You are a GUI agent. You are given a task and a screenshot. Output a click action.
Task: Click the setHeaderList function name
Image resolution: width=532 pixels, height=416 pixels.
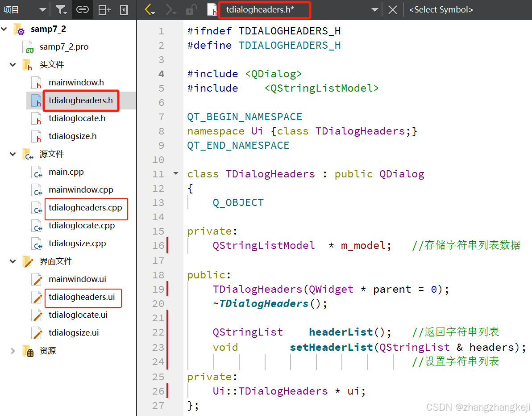(331, 347)
